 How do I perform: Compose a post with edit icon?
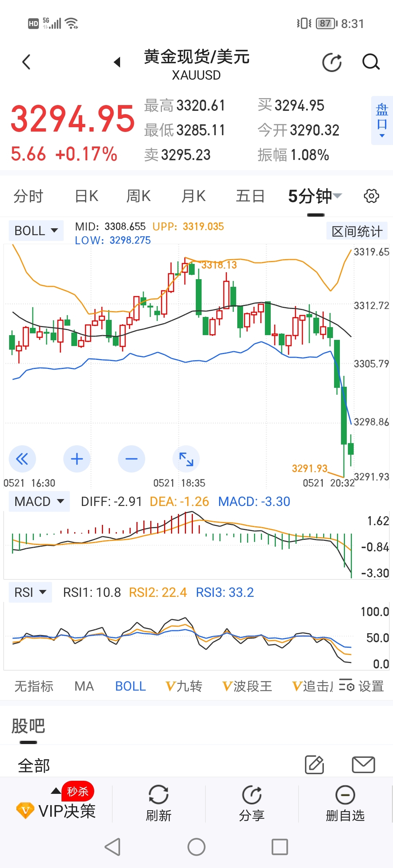coord(314,764)
